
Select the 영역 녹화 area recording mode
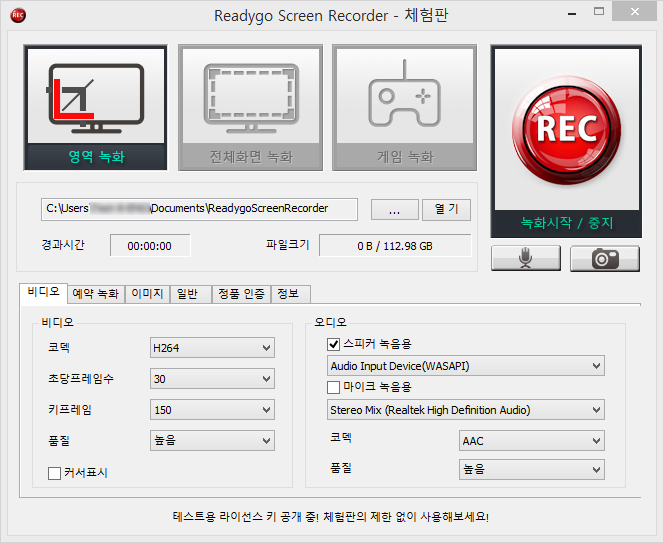click(96, 108)
